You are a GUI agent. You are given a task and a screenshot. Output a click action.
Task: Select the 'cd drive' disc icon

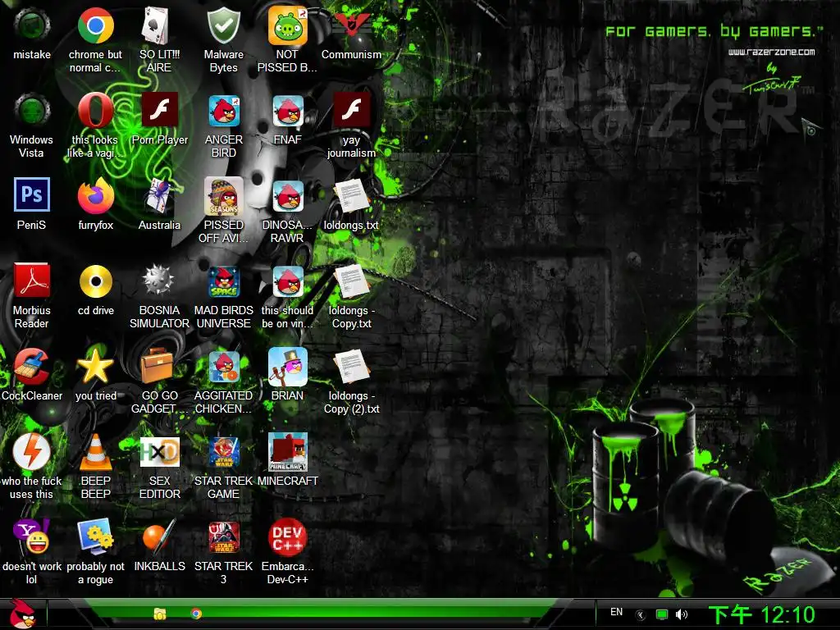(x=95, y=281)
